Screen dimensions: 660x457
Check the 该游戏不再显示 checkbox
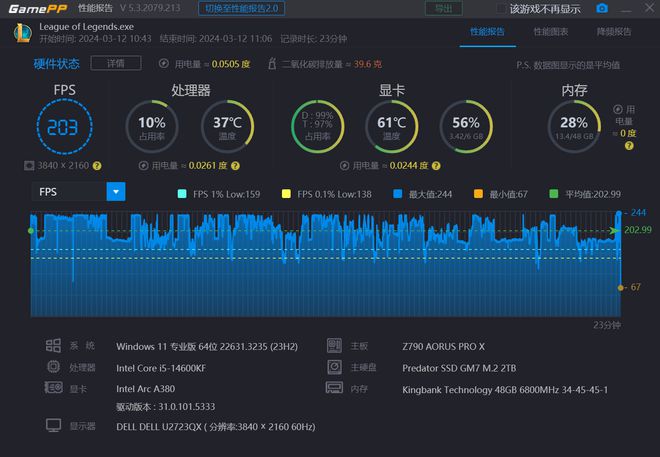point(501,8)
